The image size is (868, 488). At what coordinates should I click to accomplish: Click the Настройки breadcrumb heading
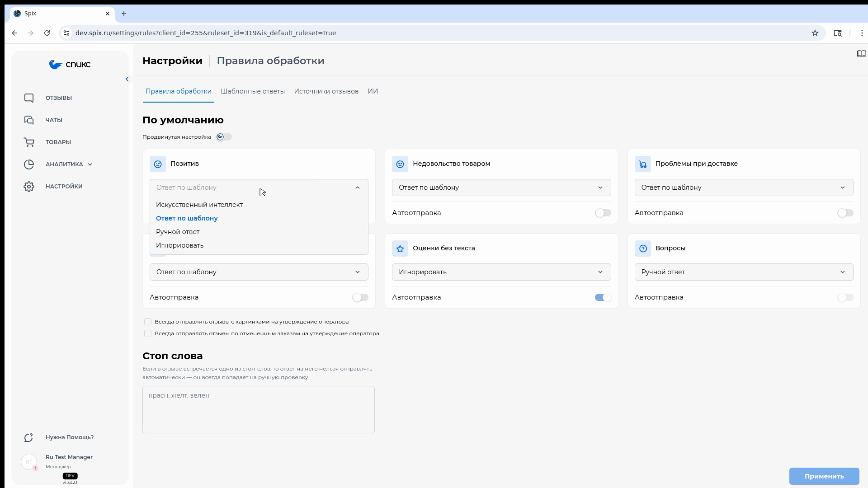(x=172, y=61)
